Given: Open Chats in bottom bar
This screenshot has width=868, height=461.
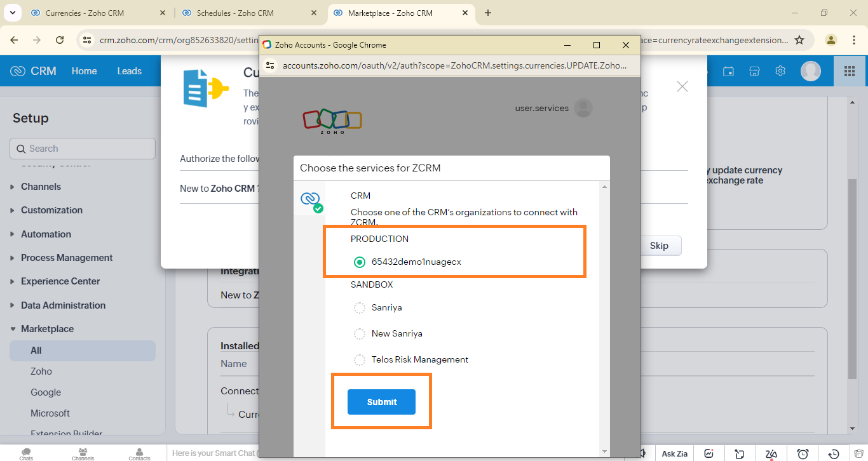Looking at the screenshot, I should (x=26, y=453).
